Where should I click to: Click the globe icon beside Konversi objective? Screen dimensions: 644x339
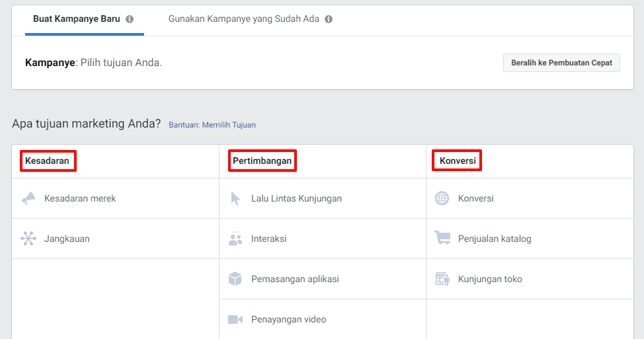coord(442,198)
